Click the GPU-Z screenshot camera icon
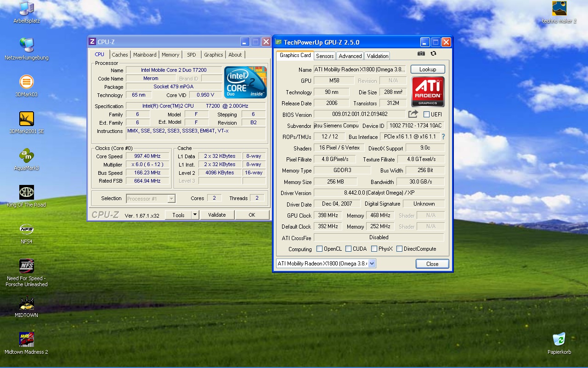Viewport: 588px width, 368px height. (x=421, y=54)
